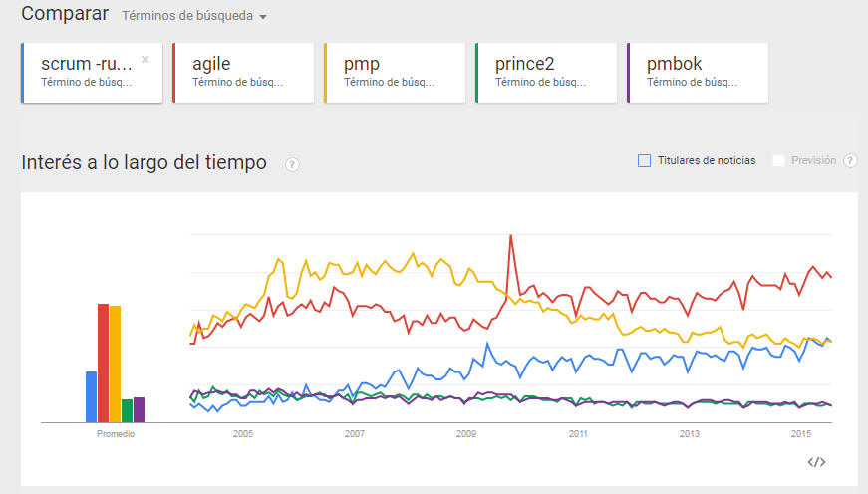
Task: Click the blue scrum average bar
Action: pos(91,396)
